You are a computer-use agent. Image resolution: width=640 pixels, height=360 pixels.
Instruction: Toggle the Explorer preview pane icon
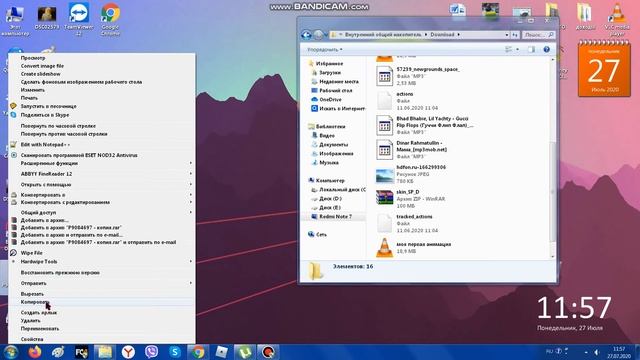(x=531, y=49)
